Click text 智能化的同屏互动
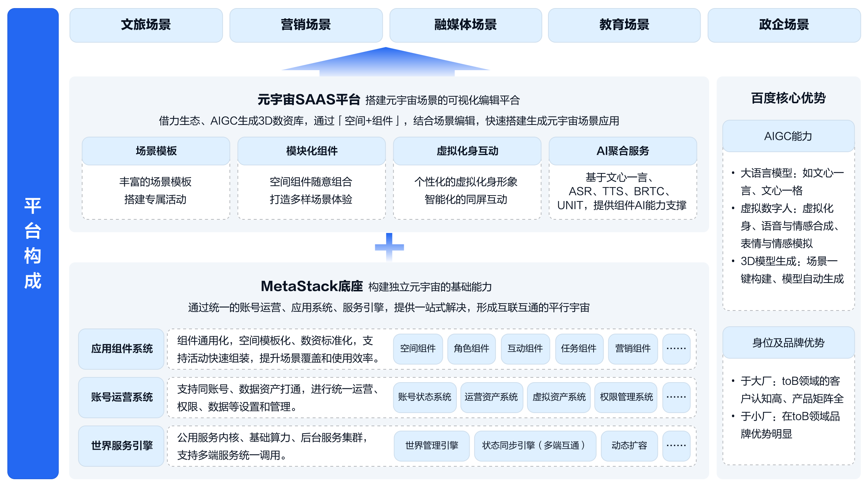The image size is (868, 488). pyautogui.click(x=466, y=199)
